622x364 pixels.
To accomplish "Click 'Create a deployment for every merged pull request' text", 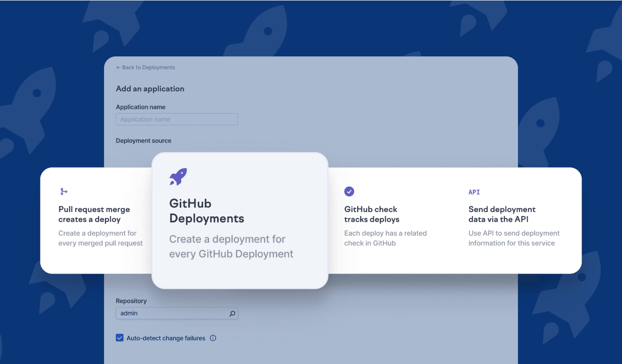I will point(101,238).
